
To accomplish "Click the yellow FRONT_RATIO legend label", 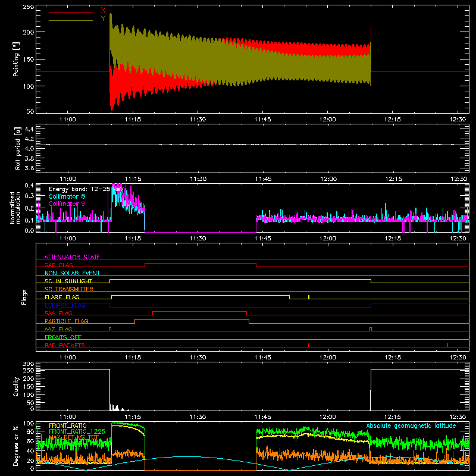I will (x=68, y=425).
